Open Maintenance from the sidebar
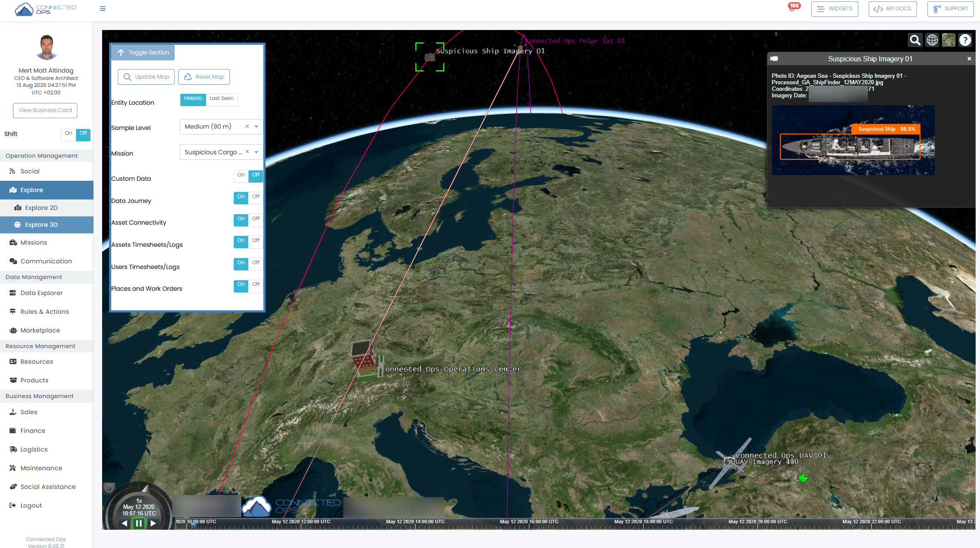980x548 pixels. point(47,468)
